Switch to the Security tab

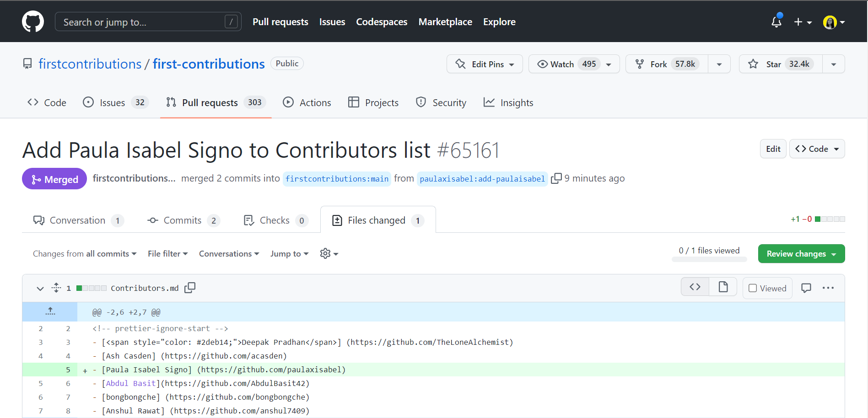pos(441,102)
